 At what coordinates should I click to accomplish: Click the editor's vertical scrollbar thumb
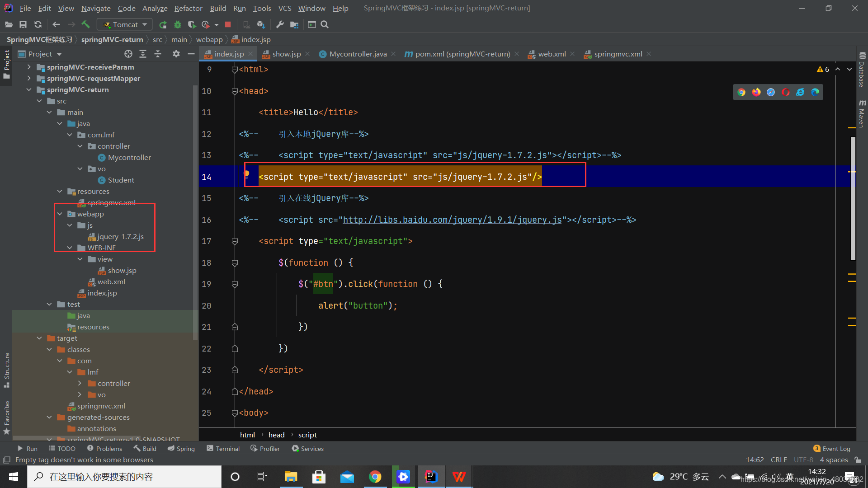coord(853,199)
